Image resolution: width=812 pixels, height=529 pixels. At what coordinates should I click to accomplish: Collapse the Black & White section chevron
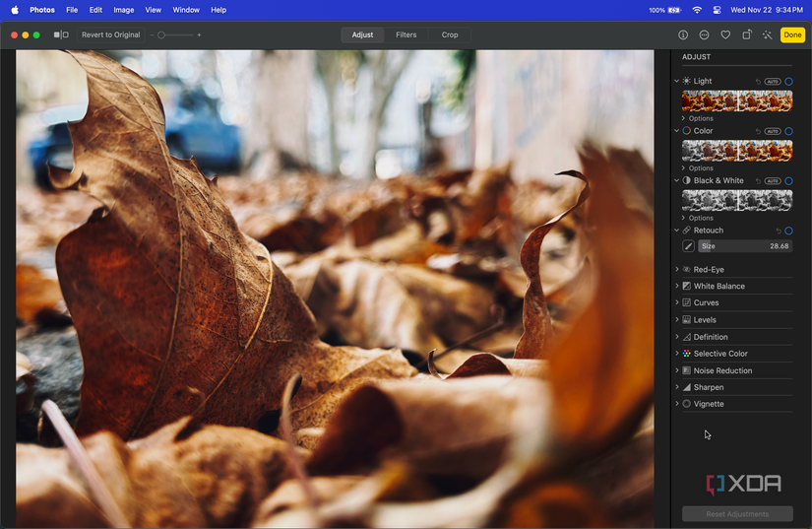tap(676, 180)
